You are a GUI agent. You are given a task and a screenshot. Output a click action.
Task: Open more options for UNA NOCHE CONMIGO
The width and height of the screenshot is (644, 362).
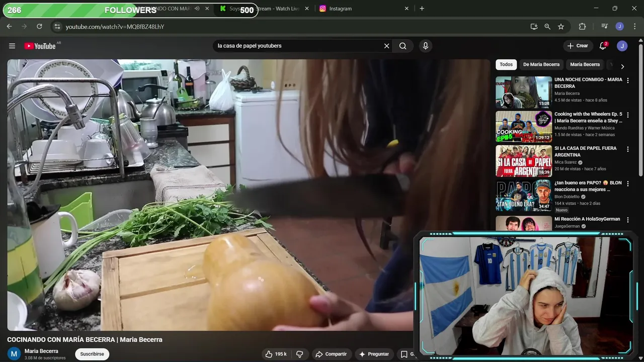[x=627, y=80]
